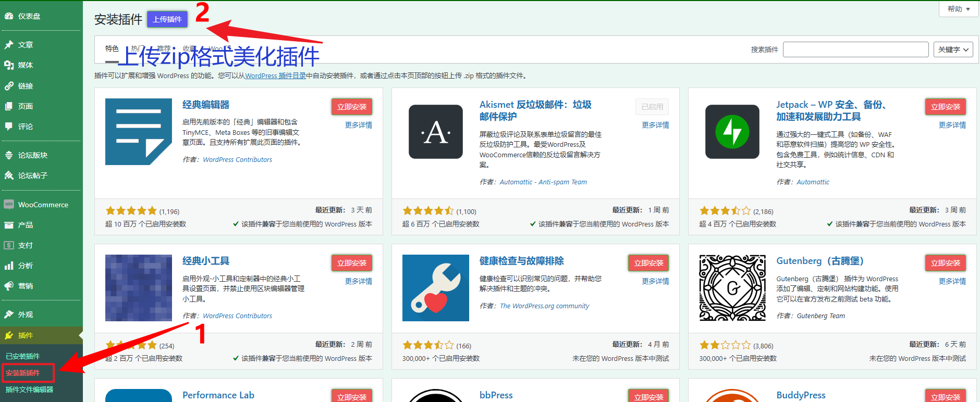Open the WordPress 插件目录 link
Image resolution: width=980 pixels, height=402 pixels.
[275, 76]
